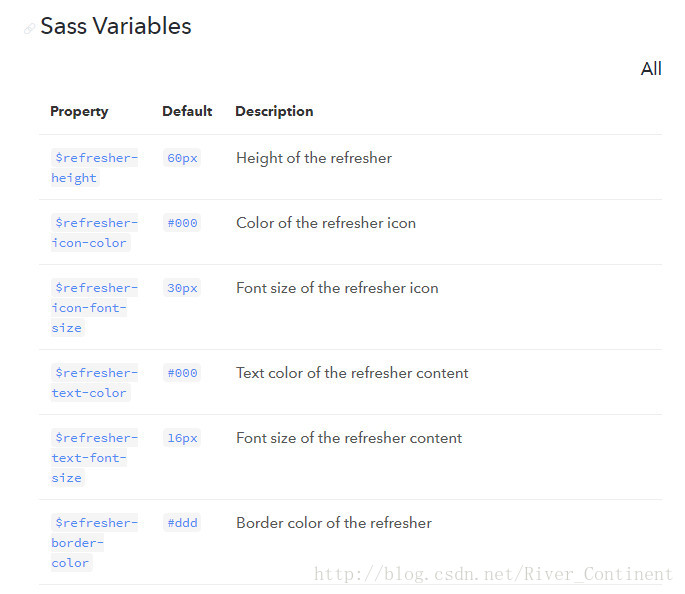Click the Property column header
685x594 pixels.
79,111
